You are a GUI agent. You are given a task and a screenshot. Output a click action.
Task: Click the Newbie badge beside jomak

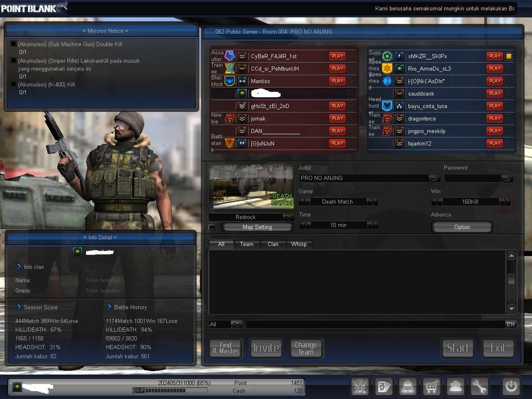(229, 118)
